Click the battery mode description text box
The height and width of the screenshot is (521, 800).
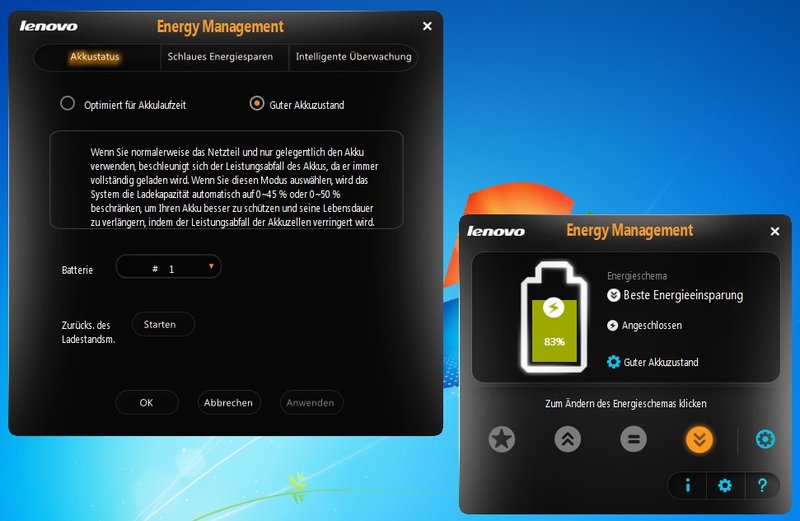[x=227, y=180]
